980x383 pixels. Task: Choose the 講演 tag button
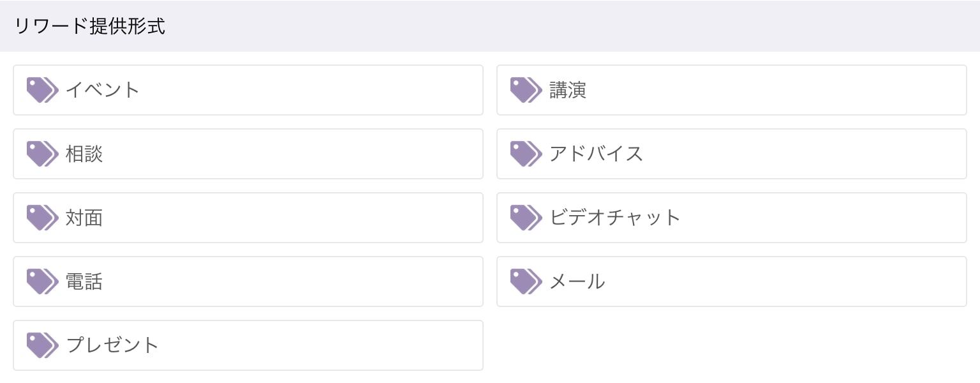[x=732, y=90]
